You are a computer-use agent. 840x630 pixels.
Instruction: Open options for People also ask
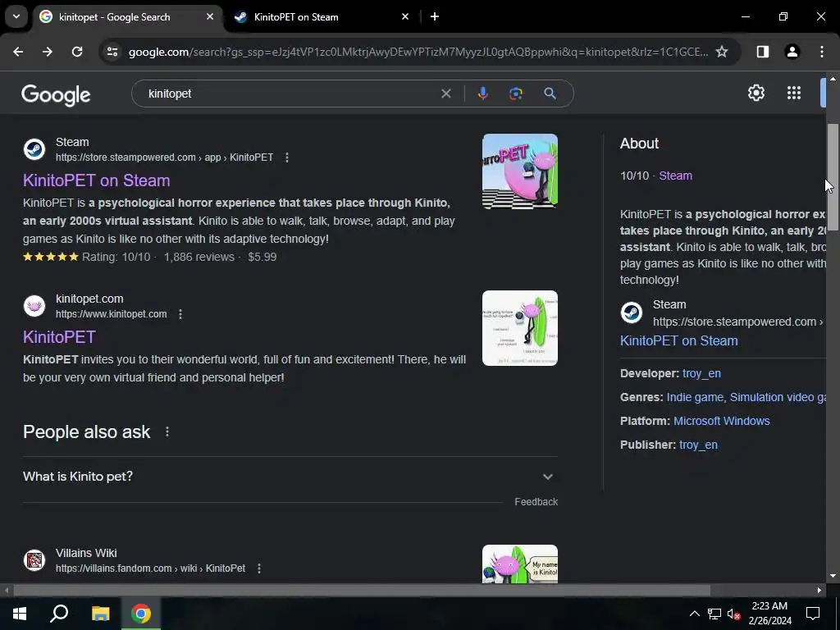tap(167, 431)
